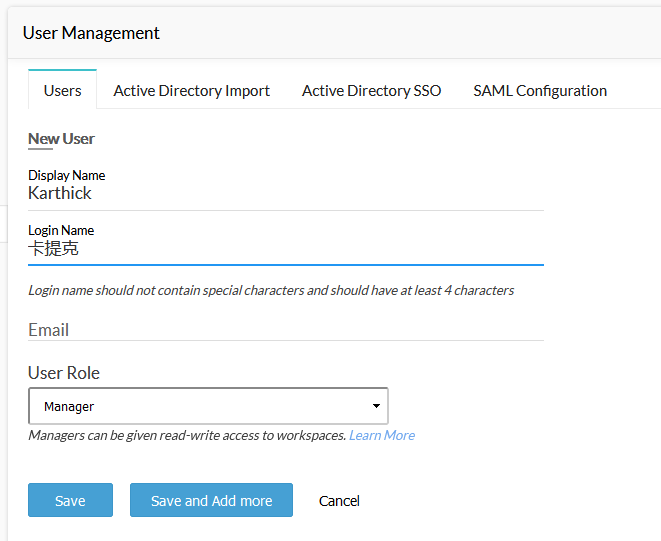Click the Save and Add more button

pyautogui.click(x=211, y=500)
